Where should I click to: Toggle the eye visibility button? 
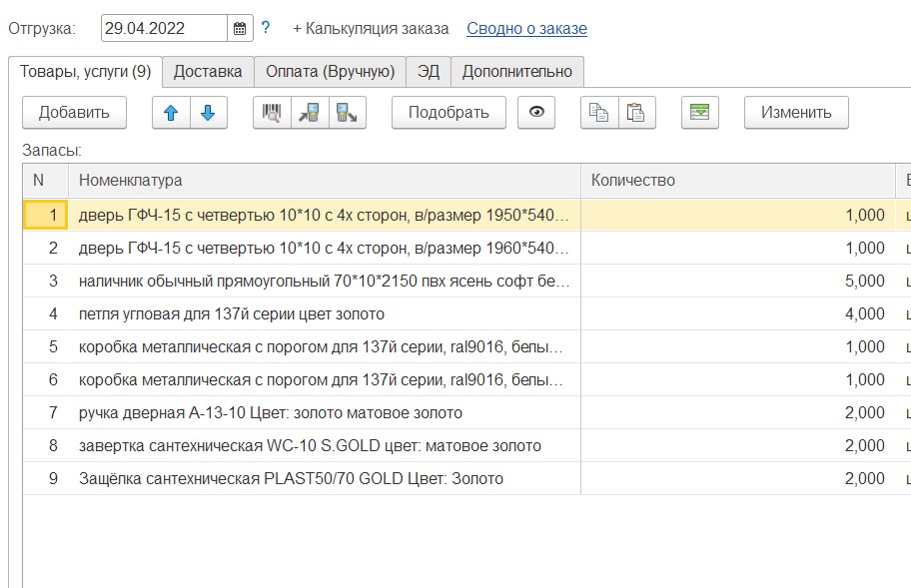tap(536, 113)
